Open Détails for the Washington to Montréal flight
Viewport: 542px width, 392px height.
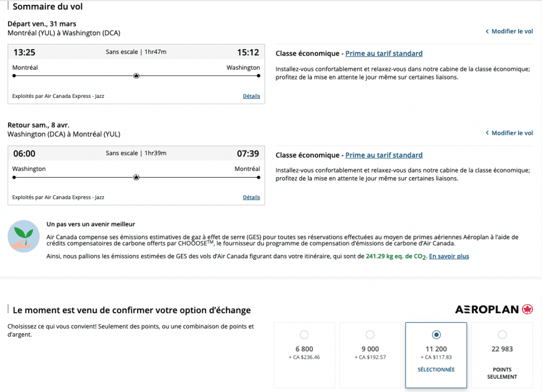(x=251, y=197)
